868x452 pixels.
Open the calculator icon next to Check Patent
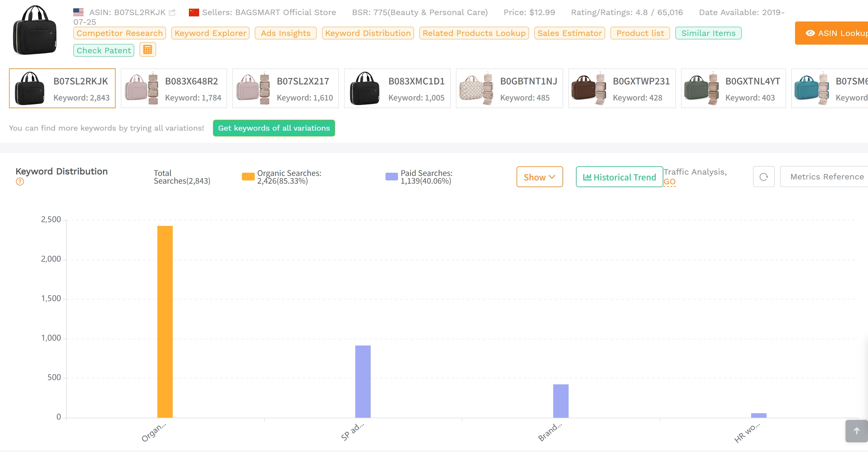point(147,50)
